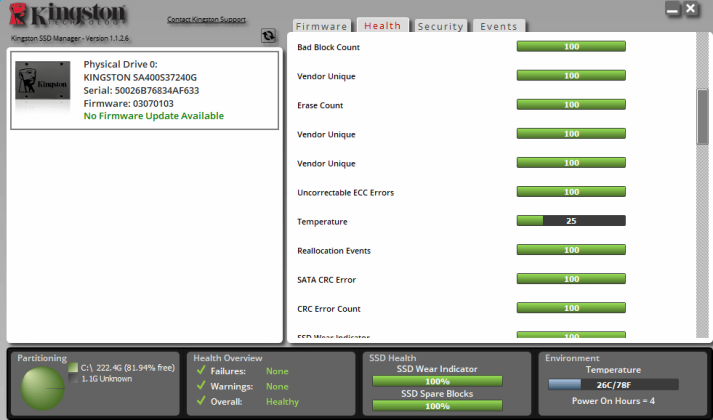Click the CRC Error Count bar
The height and width of the screenshot is (420, 713).
coord(571,308)
